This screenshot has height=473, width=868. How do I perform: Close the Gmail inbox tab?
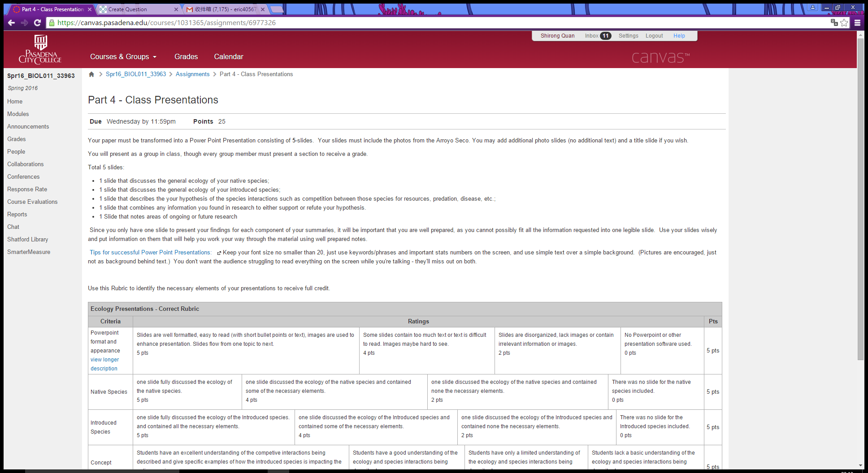[262, 9]
